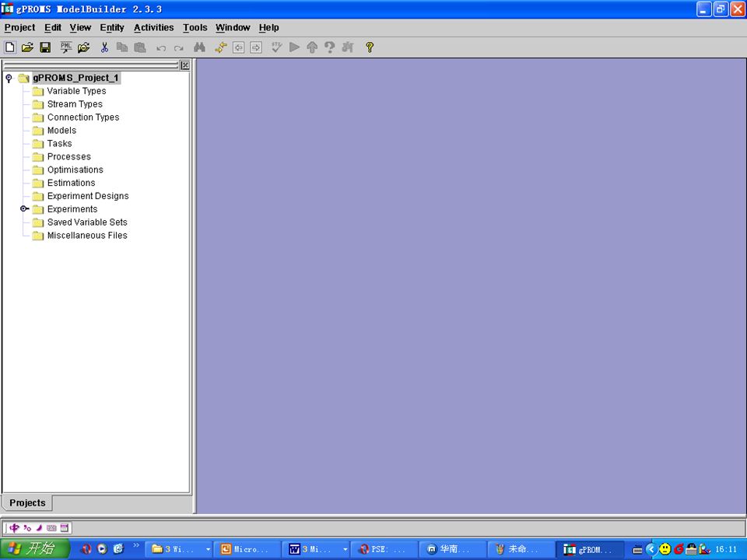Click the Play simulation triangle icon
This screenshot has height=560, width=747.
coord(294,47)
